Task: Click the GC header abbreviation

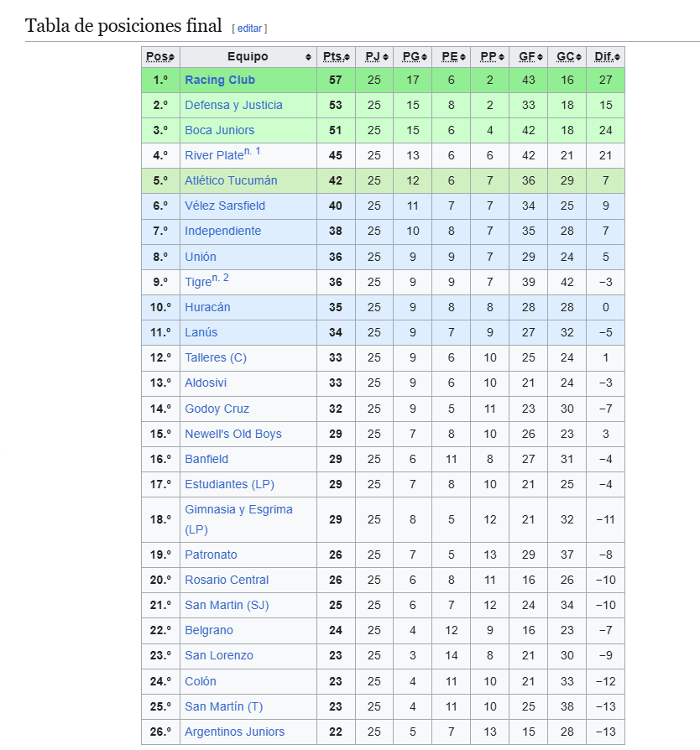Action: pos(566,56)
